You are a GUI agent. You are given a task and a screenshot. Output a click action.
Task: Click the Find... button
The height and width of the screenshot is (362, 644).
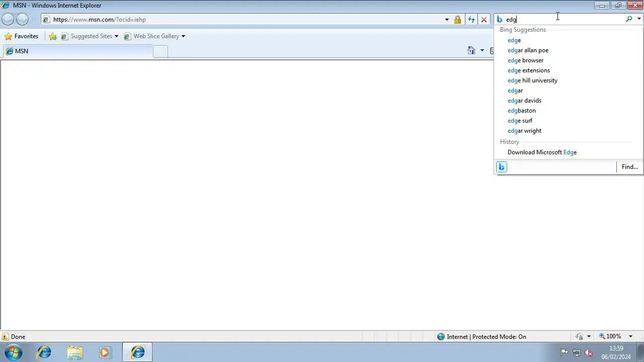629,167
